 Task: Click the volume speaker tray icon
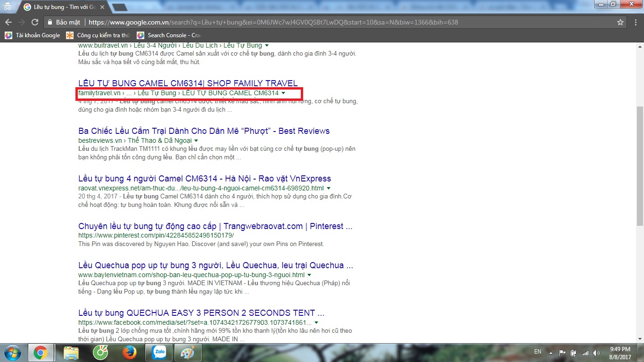click(597, 353)
